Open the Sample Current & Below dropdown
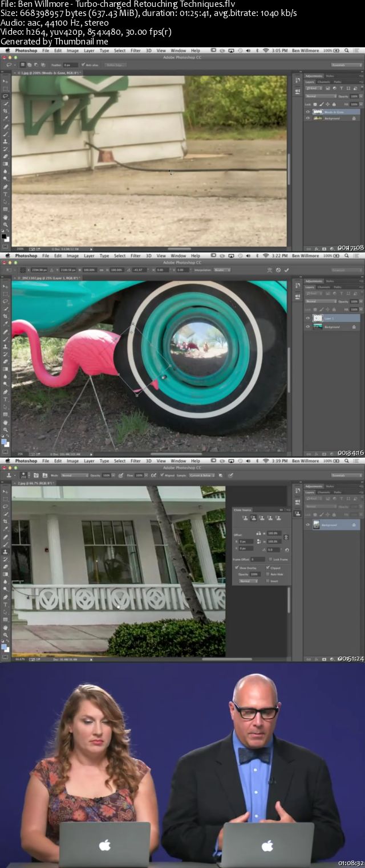The width and height of the screenshot is (365, 868). point(202,475)
